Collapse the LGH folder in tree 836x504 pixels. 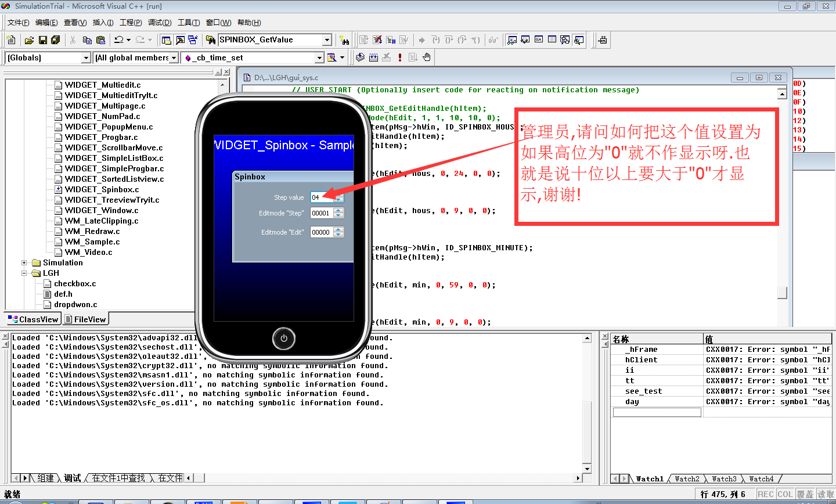(x=24, y=273)
